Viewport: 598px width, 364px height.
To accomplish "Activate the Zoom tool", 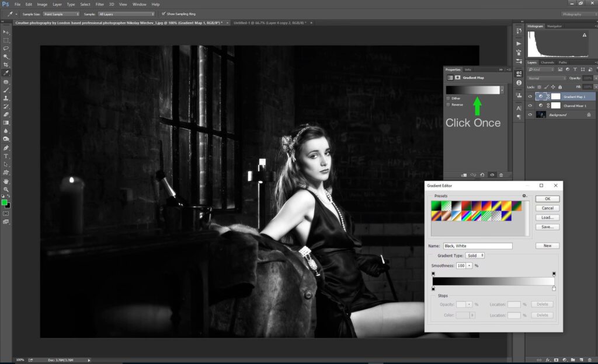I will [x=6, y=190].
